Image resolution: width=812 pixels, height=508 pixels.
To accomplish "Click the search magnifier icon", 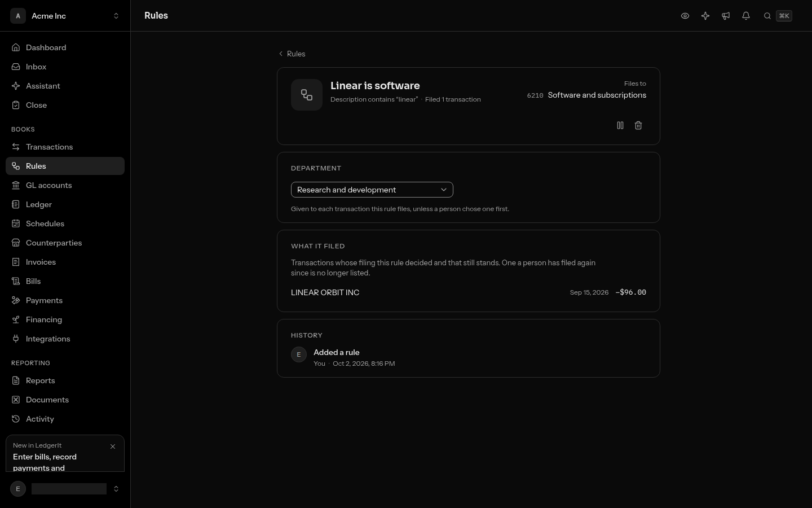I will 767,16.
